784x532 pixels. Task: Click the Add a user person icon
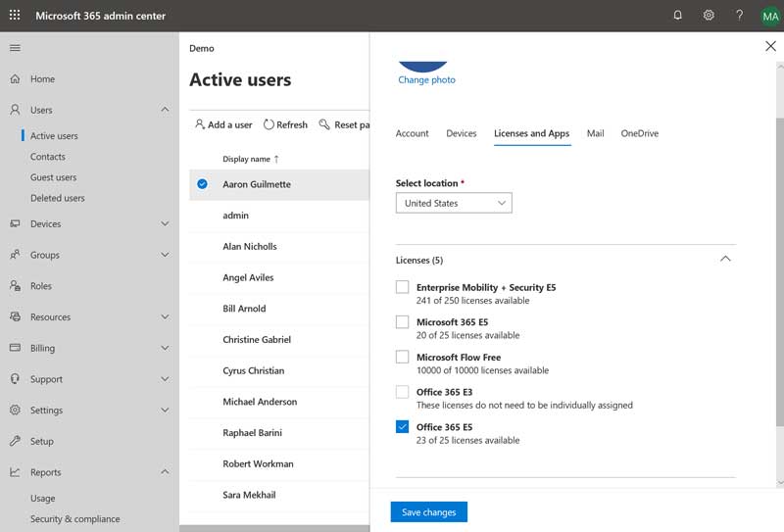200,124
